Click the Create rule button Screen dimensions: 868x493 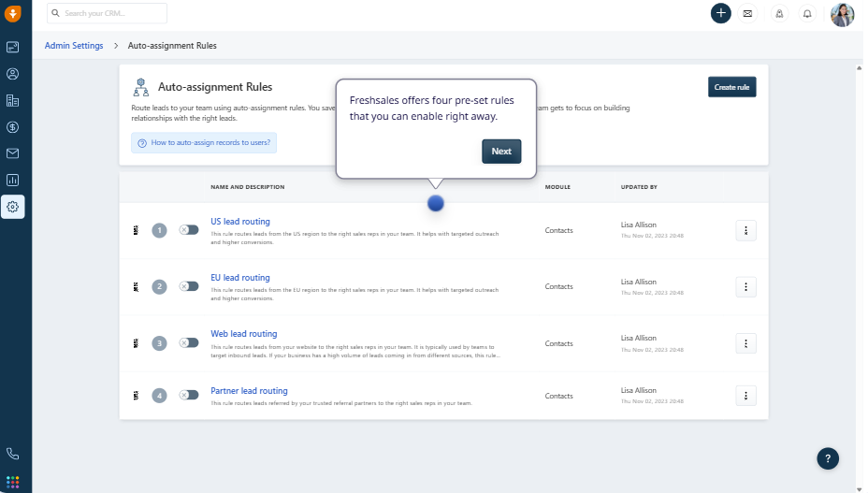731,87
